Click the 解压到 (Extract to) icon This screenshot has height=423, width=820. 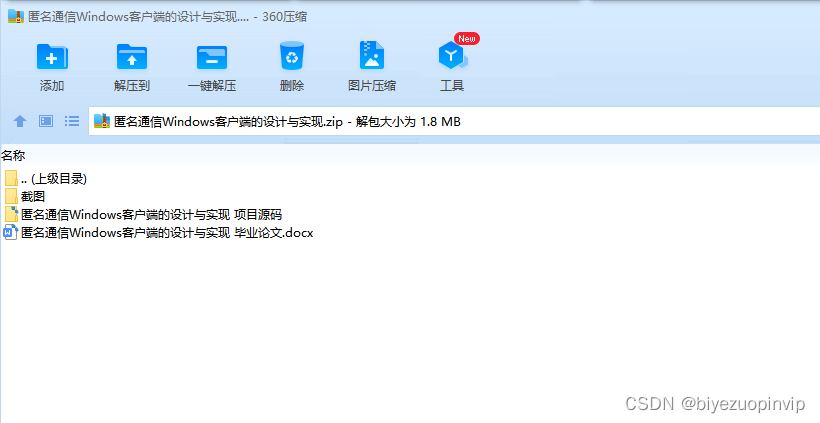point(132,56)
